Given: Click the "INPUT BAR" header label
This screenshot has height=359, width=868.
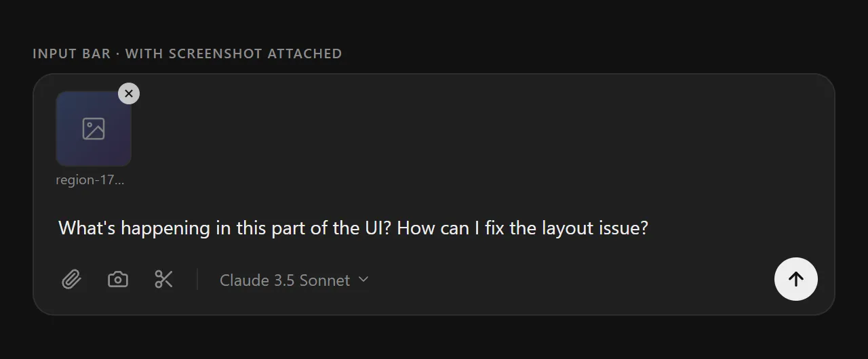Looking at the screenshot, I should pyautogui.click(x=71, y=54).
